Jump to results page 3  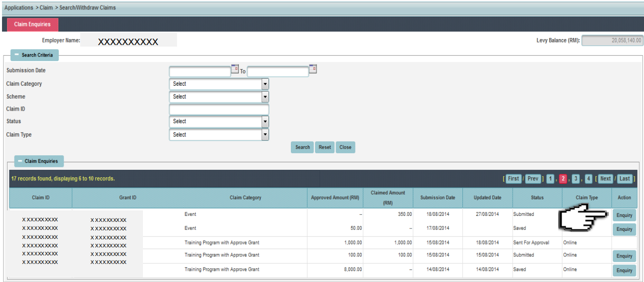pyautogui.click(x=576, y=179)
